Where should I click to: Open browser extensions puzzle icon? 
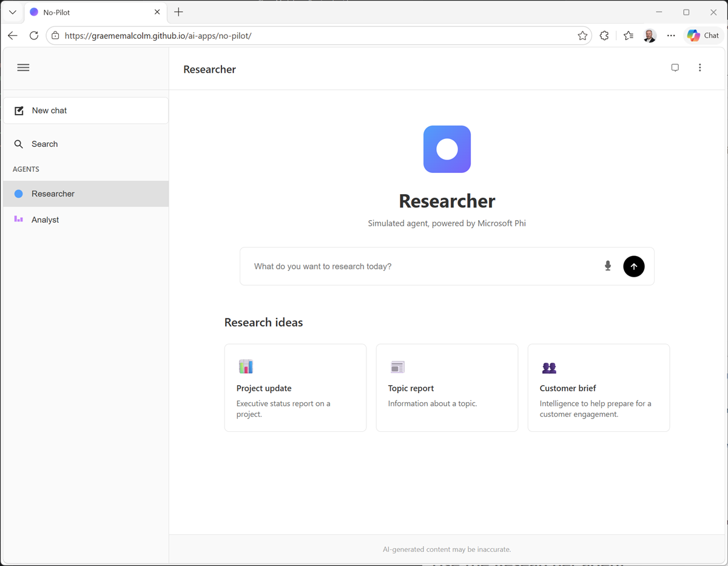click(604, 36)
